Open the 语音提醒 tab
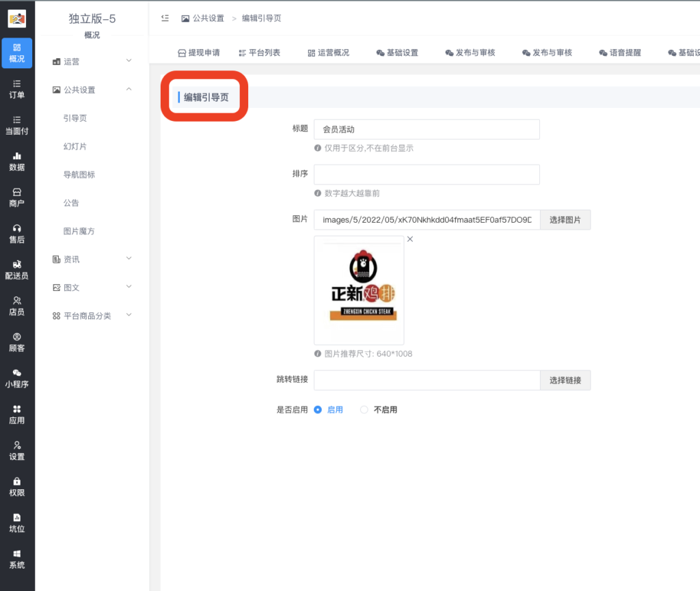 tap(620, 51)
